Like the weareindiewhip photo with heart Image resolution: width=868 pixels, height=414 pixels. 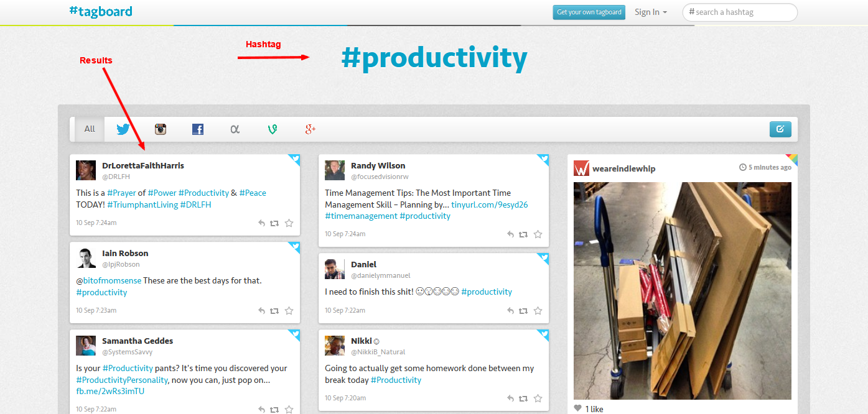(x=578, y=408)
